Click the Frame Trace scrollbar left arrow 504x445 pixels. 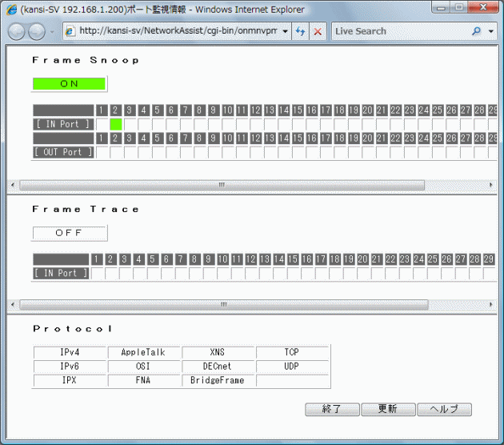tap(13, 304)
